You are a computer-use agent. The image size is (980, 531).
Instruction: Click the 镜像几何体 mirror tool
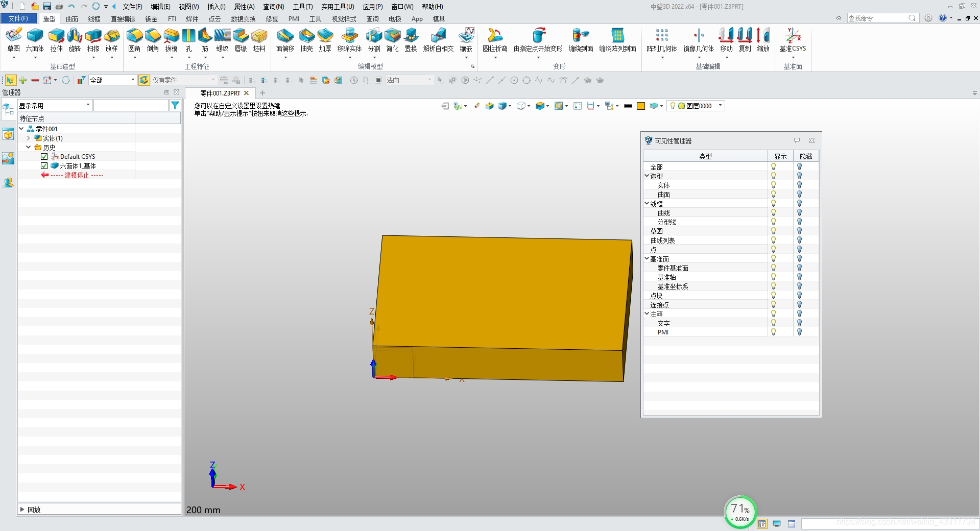699,40
